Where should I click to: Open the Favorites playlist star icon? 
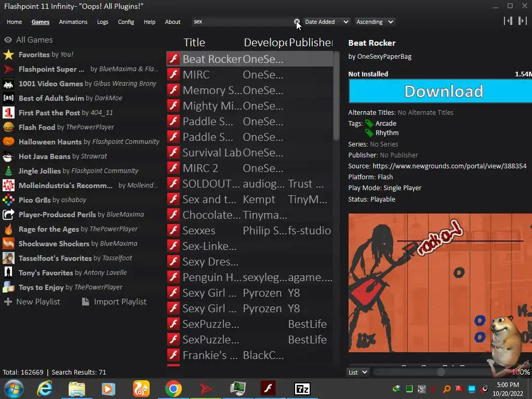tap(8, 55)
